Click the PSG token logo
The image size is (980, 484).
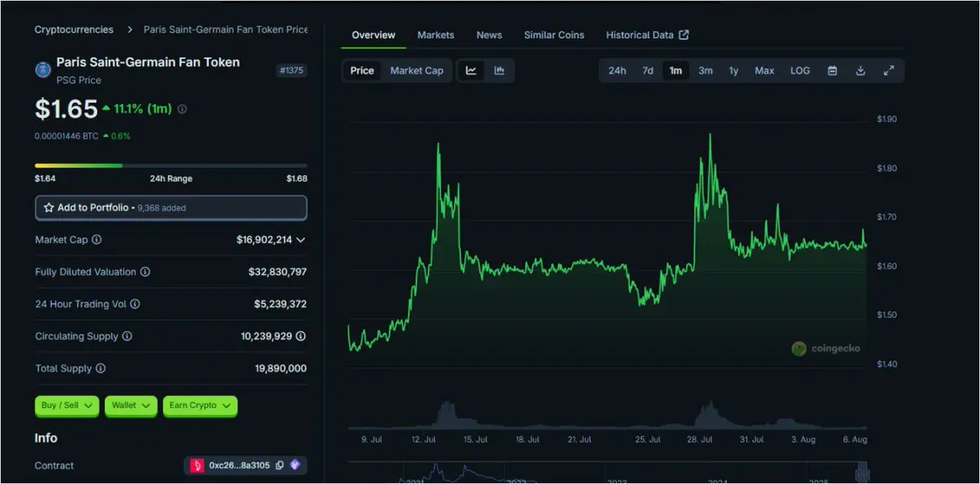pos(42,69)
